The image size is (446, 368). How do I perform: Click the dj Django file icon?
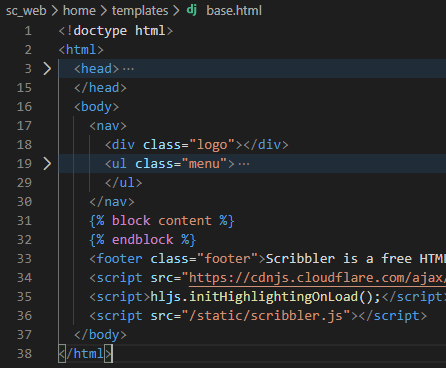tap(192, 10)
